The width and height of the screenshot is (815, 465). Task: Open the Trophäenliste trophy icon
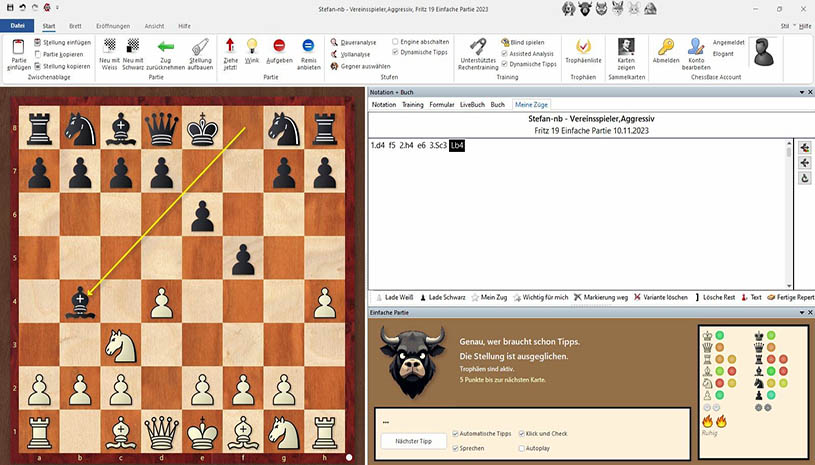[x=583, y=46]
